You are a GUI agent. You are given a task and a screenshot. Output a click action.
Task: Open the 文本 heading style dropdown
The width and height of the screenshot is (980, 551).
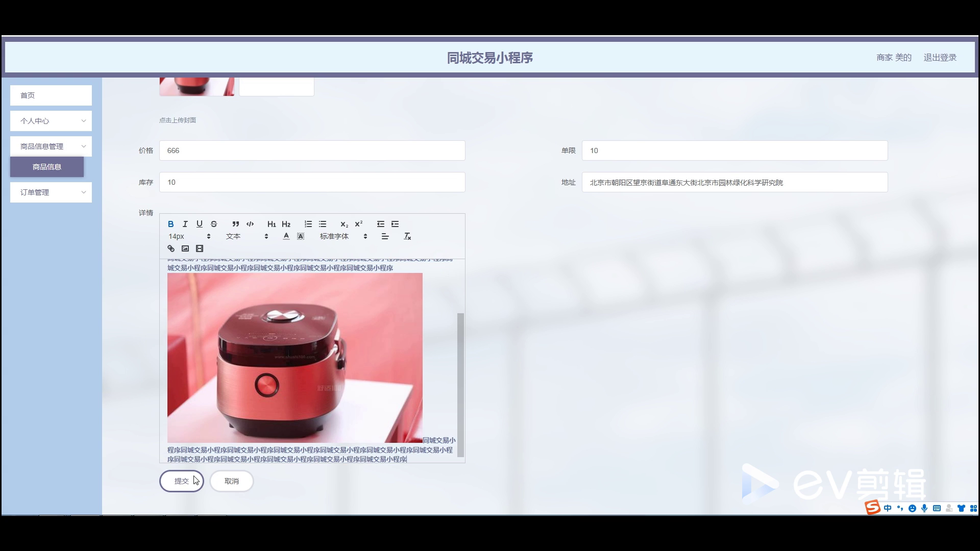[247, 236]
